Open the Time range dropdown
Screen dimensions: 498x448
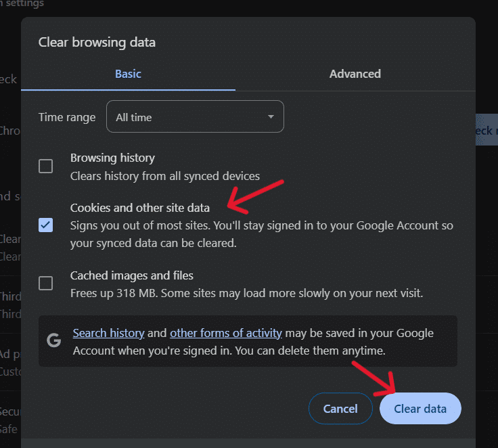[x=195, y=116]
